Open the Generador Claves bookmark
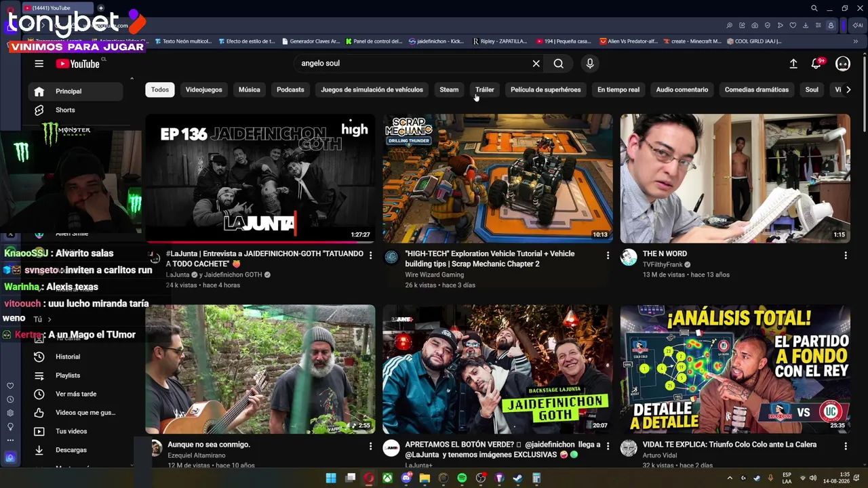Image resolution: width=868 pixels, height=488 pixels. (x=310, y=41)
